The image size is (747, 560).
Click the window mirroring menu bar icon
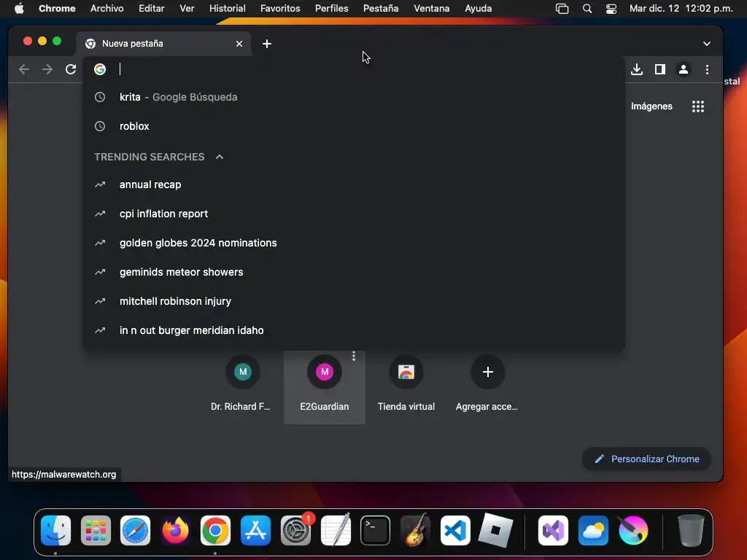click(562, 9)
